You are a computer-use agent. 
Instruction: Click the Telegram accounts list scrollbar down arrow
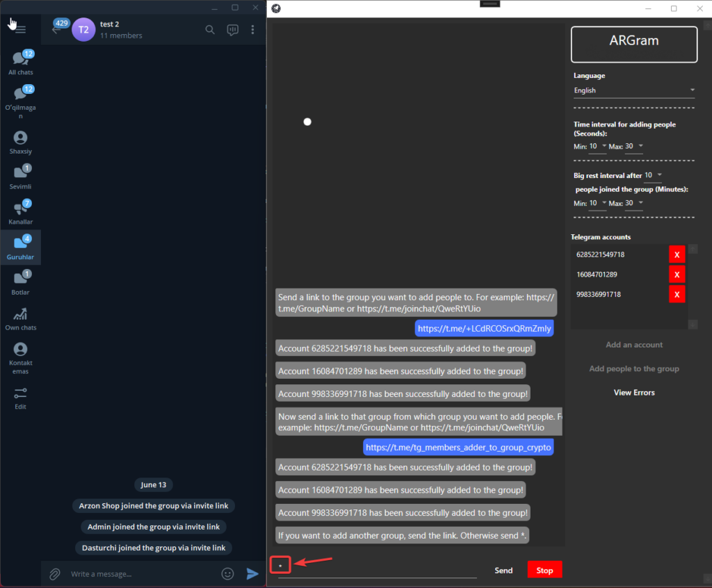pyautogui.click(x=693, y=324)
